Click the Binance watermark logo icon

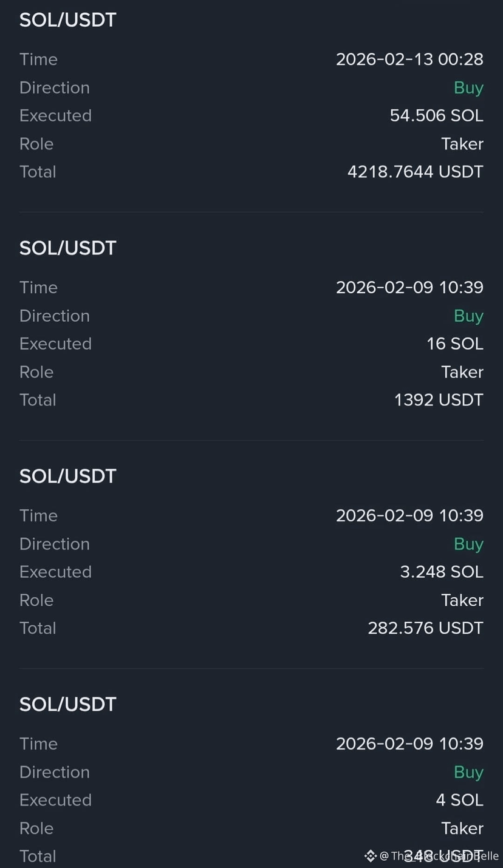tap(371, 856)
